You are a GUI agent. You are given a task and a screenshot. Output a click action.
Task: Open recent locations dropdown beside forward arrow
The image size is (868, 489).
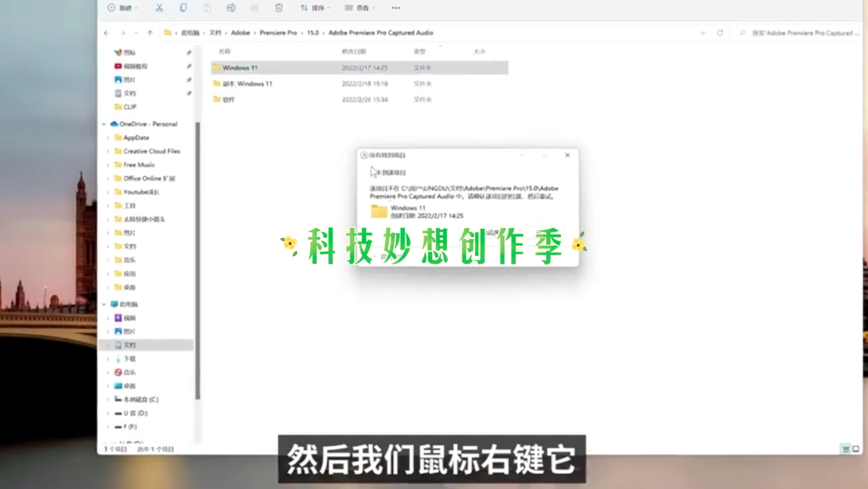[x=136, y=33]
